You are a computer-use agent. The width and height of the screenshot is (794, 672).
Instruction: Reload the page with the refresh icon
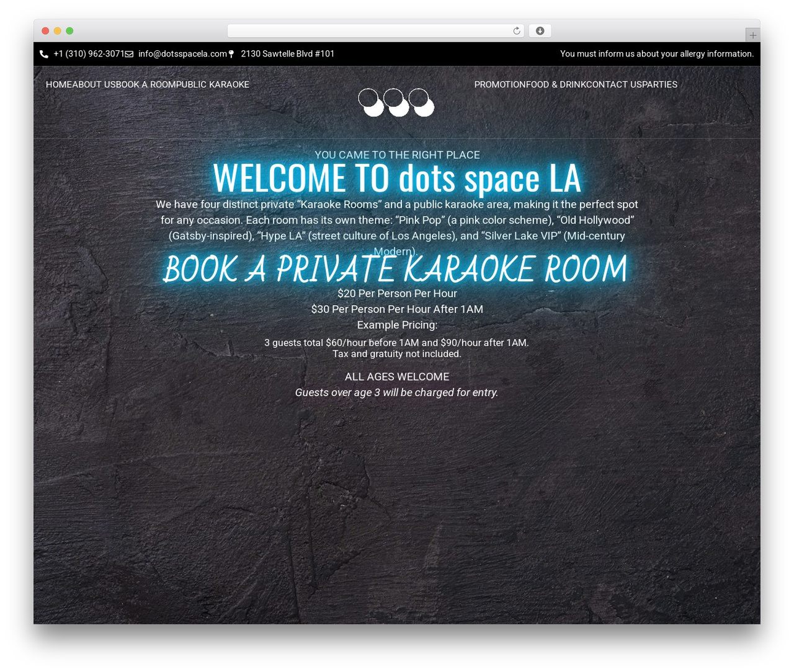click(x=517, y=31)
